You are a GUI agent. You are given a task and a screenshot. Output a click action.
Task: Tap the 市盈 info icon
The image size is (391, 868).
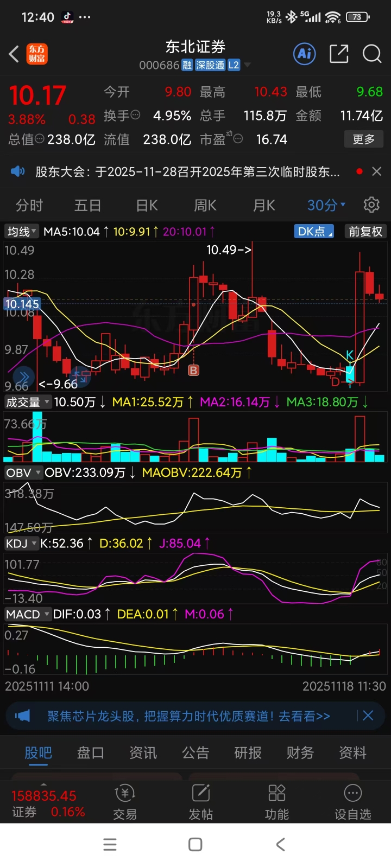pyautogui.click(x=237, y=139)
